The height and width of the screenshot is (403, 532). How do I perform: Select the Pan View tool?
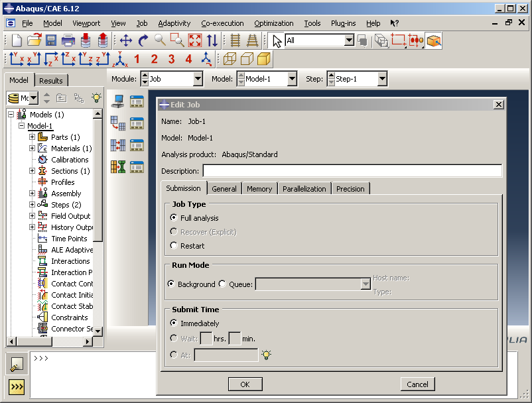(x=126, y=40)
